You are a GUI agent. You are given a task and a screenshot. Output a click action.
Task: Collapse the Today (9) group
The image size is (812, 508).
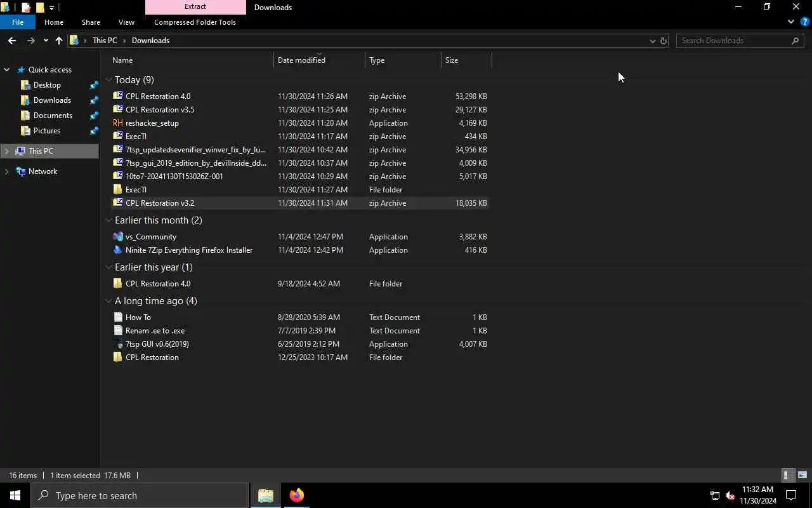[x=108, y=79]
